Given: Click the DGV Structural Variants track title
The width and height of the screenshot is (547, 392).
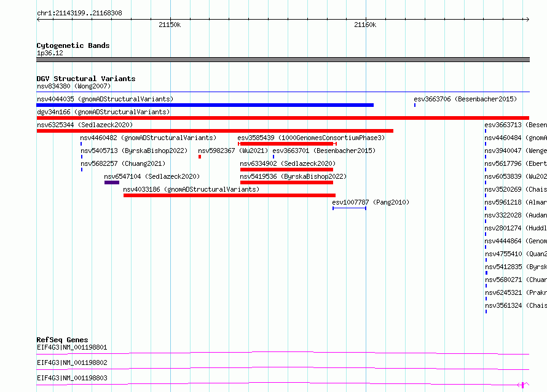Looking at the screenshot, I should coord(86,79).
